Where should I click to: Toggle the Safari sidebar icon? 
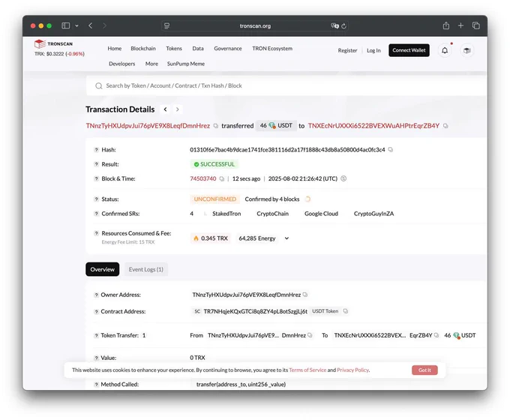66,25
